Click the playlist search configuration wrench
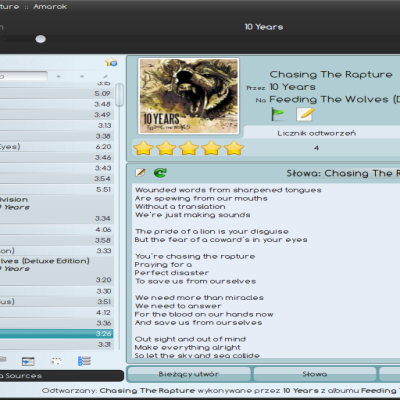The image size is (400, 400). tap(105, 76)
